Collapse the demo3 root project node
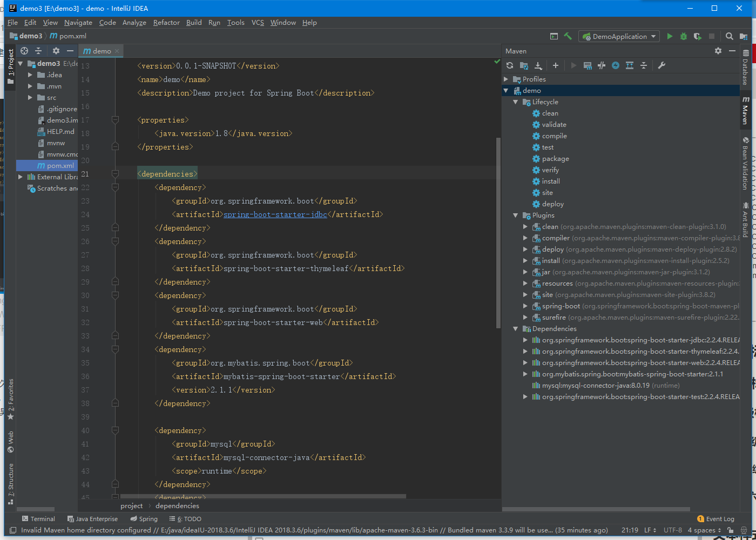756x540 pixels. 21,63
